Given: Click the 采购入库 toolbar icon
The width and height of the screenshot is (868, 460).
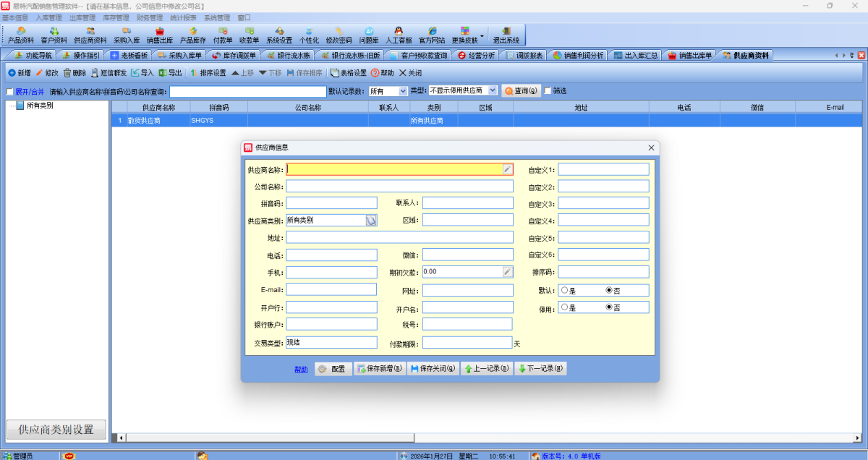Looking at the screenshot, I should 127,35.
